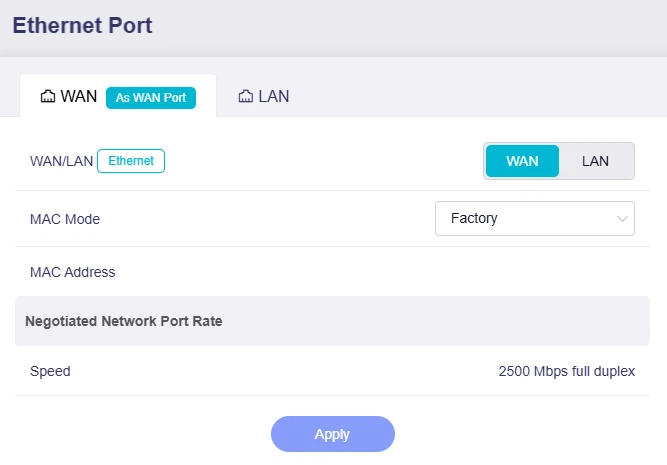Click the Ethernet Port page heading
Image resolution: width=667 pixels, height=465 pixels.
point(83,25)
